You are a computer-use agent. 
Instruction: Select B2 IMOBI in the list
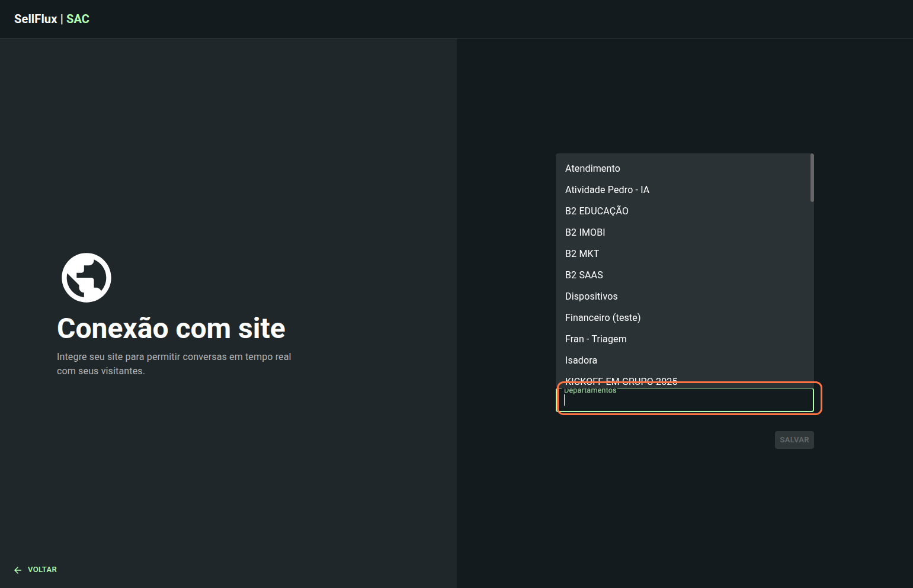585,233
